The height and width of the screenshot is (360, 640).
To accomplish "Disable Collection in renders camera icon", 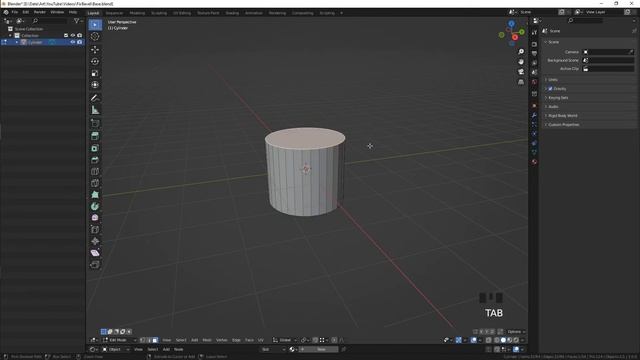I will pyautogui.click(x=80, y=36).
